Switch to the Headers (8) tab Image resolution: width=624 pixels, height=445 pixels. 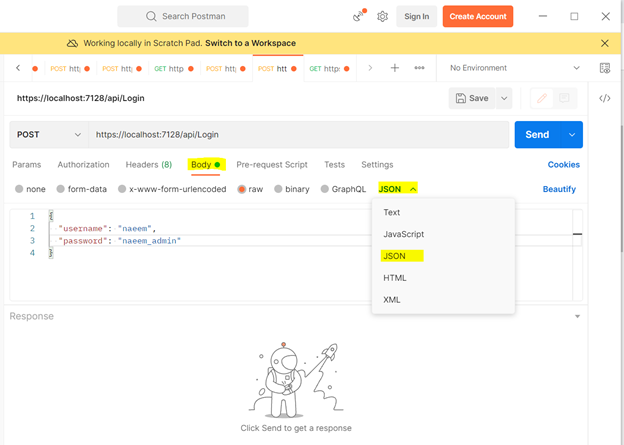tap(149, 165)
